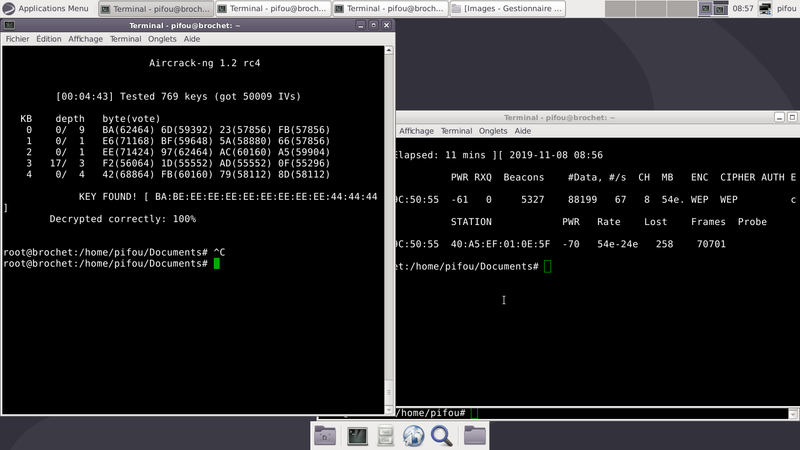Click the STATION column header
Viewport: 800px width, 450px height.
coord(471,222)
